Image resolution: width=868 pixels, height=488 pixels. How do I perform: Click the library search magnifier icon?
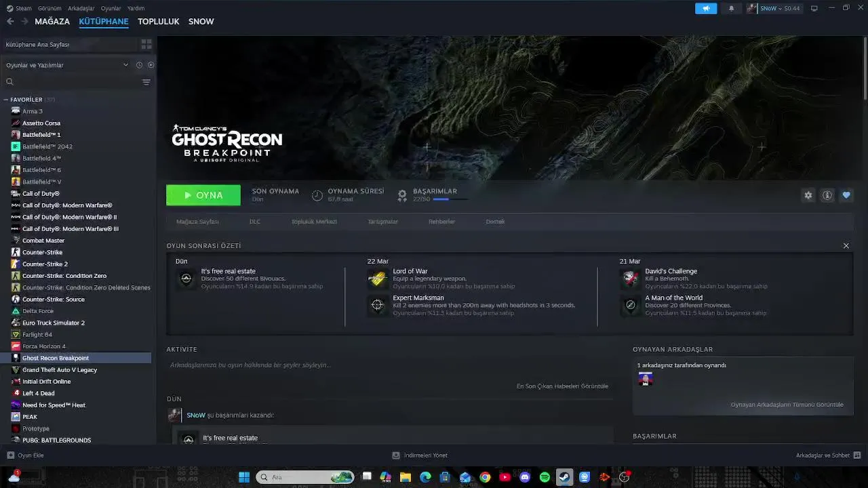9,82
